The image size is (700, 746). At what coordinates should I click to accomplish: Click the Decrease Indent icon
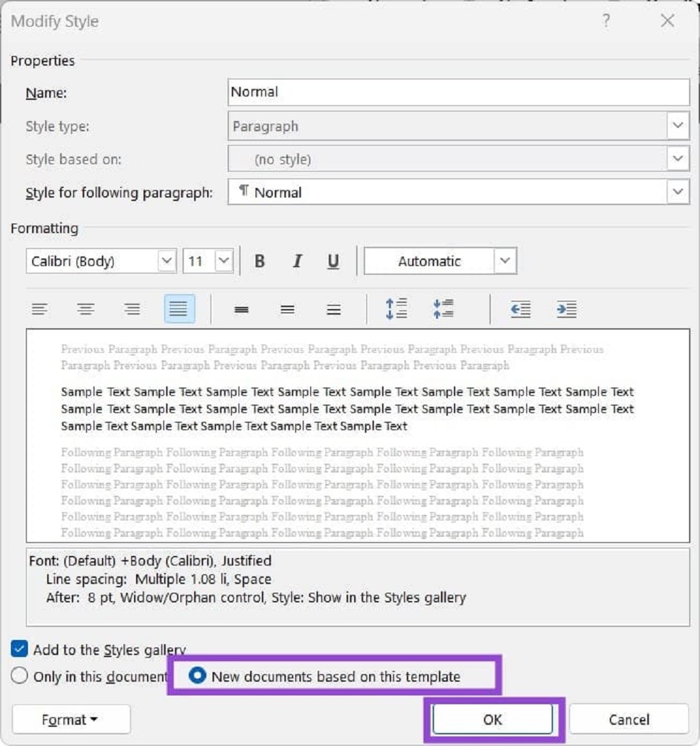tap(520, 309)
